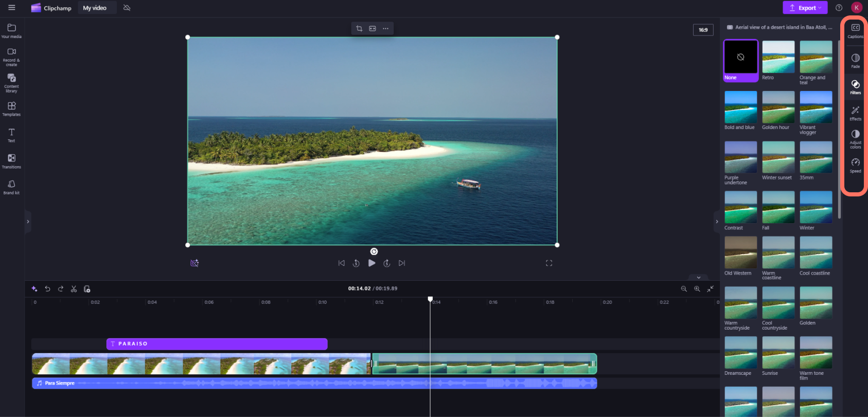
Task: Open Adjust colors panel
Action: 855,138
